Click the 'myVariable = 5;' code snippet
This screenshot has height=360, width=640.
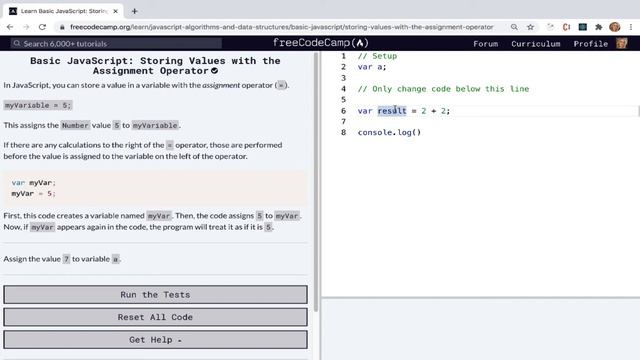tap(38, 105)
